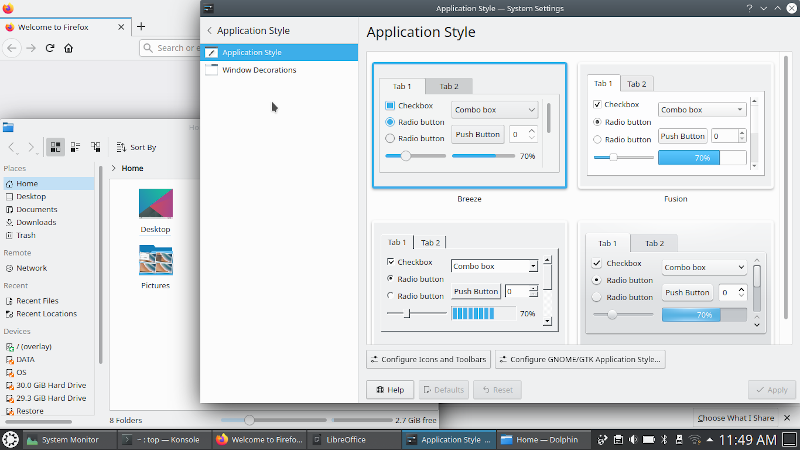Open Combo box in Breeze preview
This screenshot has width=800, height=450.
[x=494, y=110]
